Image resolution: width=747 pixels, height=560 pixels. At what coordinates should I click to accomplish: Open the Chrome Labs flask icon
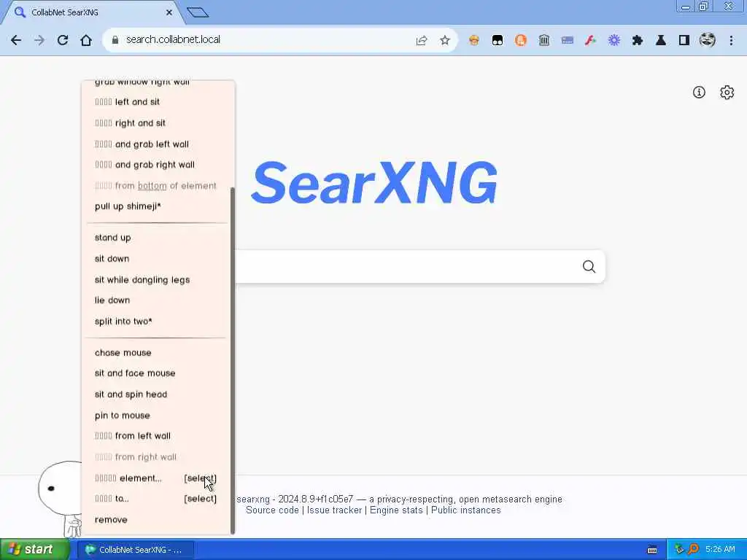tap(661, 41)
